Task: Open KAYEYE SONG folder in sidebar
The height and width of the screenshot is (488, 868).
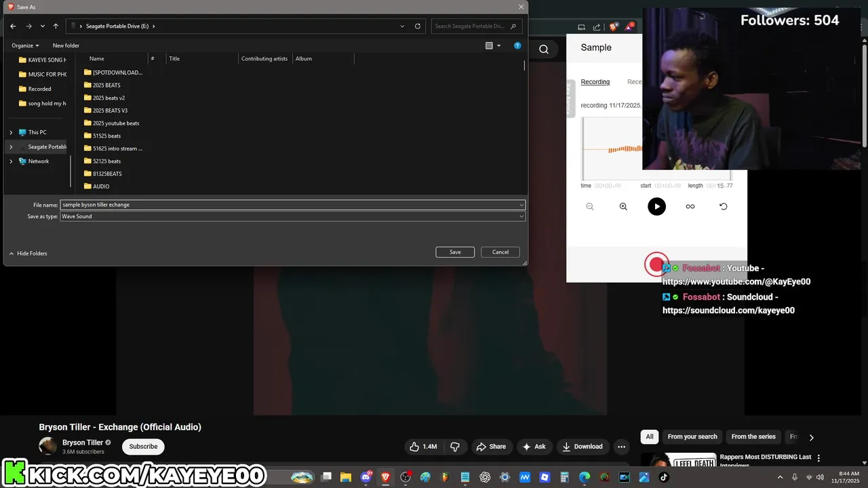Action: tap(43, 60)
